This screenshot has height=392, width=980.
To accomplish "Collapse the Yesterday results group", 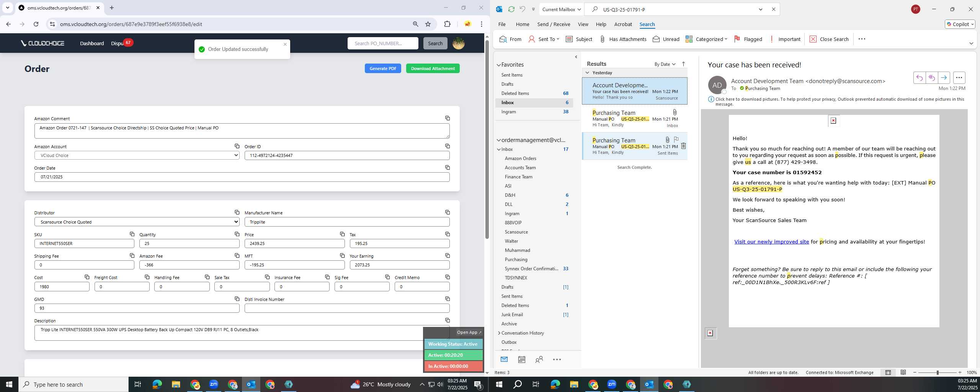I will click(587, 72).
